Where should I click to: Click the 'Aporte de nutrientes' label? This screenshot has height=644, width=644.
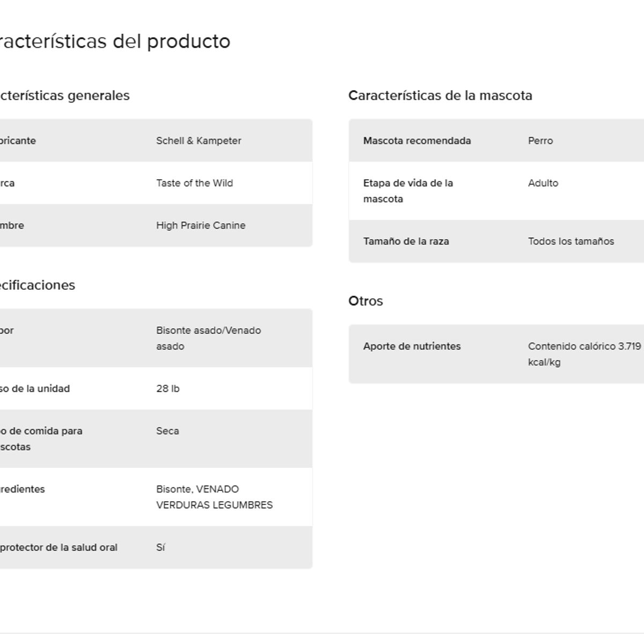tap(412, 346)
